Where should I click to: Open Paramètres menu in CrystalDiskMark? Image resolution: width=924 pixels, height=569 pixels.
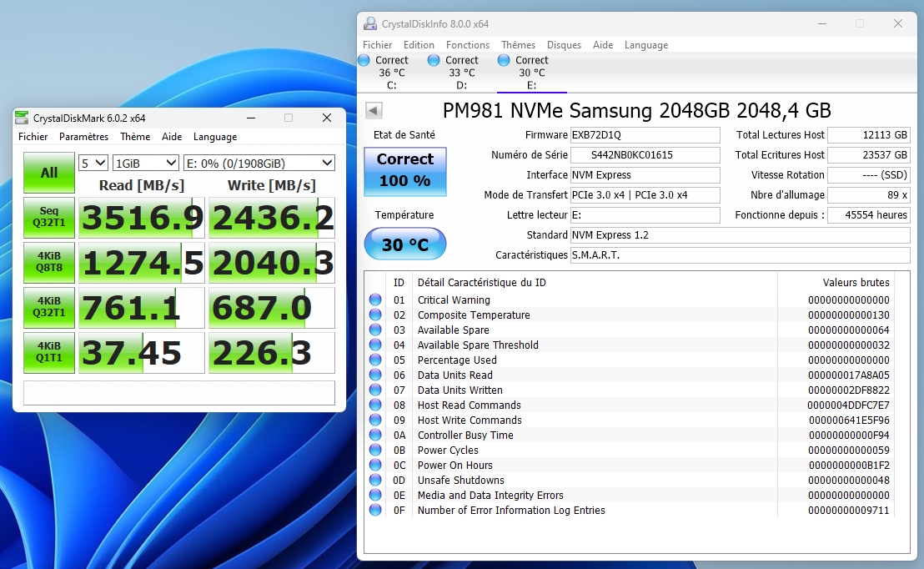[x=83, y=137]
